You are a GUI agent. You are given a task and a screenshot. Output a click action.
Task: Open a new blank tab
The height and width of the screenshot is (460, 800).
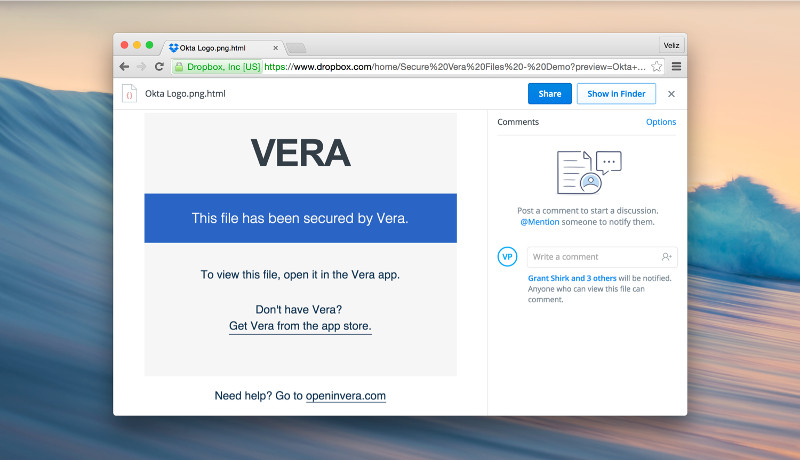click(296, 48)
